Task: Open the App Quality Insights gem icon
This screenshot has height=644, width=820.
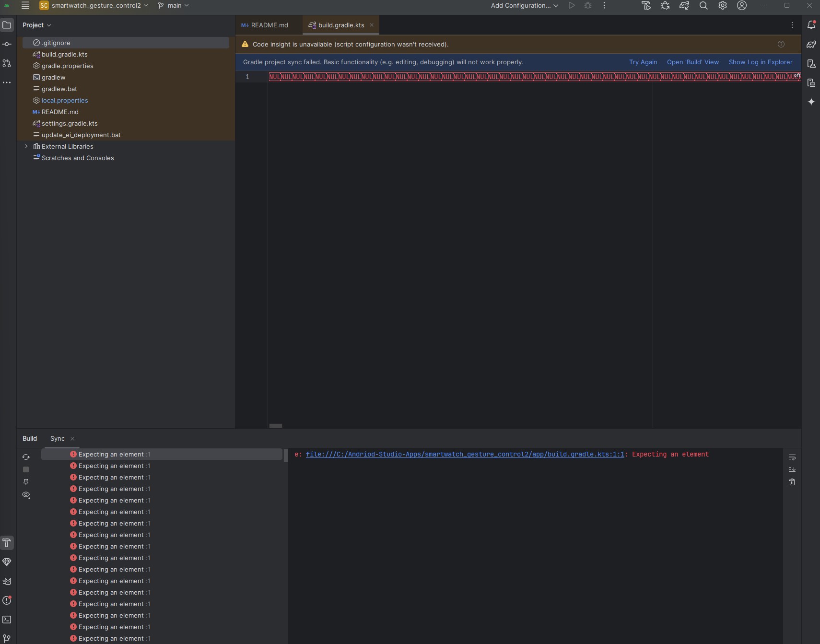Action: pos(7,562)
